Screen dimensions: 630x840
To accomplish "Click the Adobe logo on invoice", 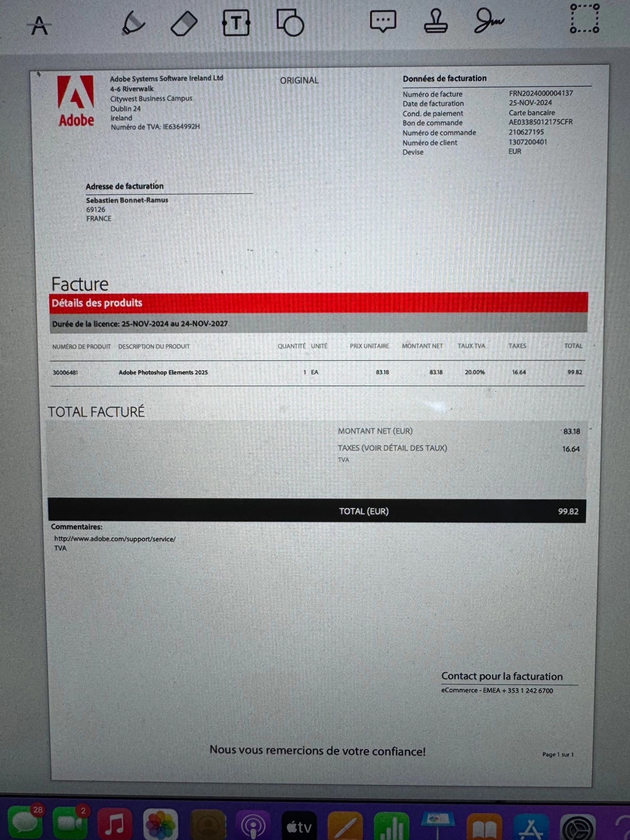I will click(76, 100).
